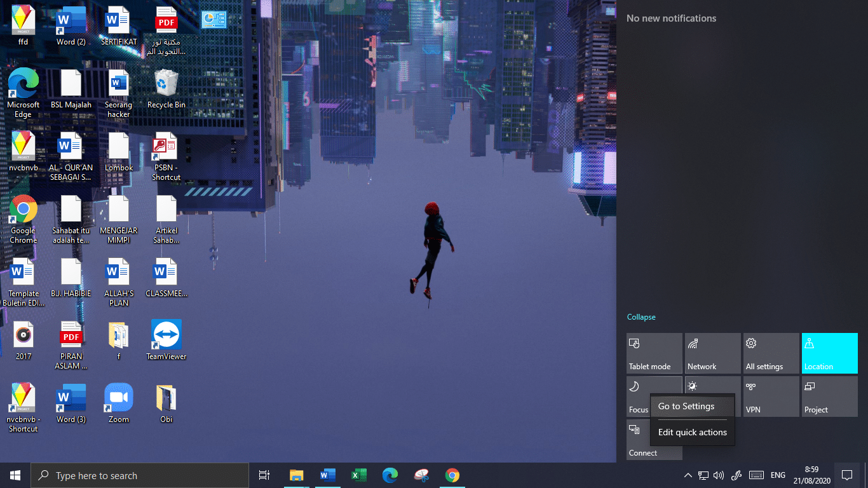Select the Google Chrome desktop shortcut
The width and height of the screenshot is (868, 488).
24,219
